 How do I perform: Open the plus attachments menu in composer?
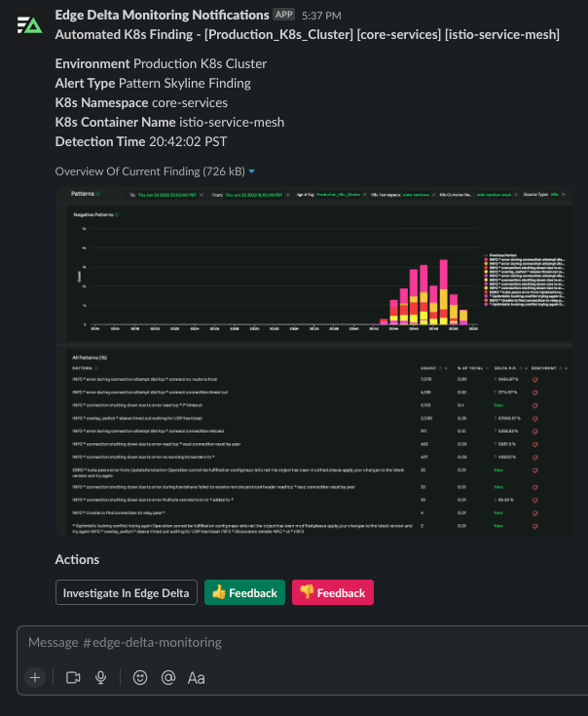pos(35,678)
